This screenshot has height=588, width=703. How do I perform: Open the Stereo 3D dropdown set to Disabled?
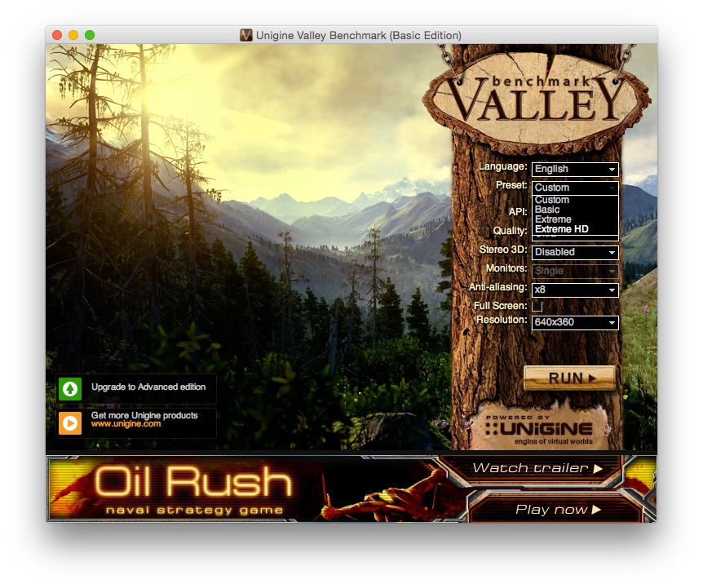tap(575, 252)
